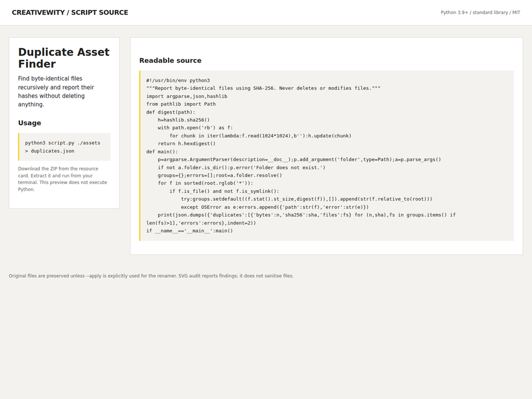Click the CREATIVEWITY / SCRIPT SOURCE header title
Viewport: 532px width, 399px height.
tap(70, 13)
